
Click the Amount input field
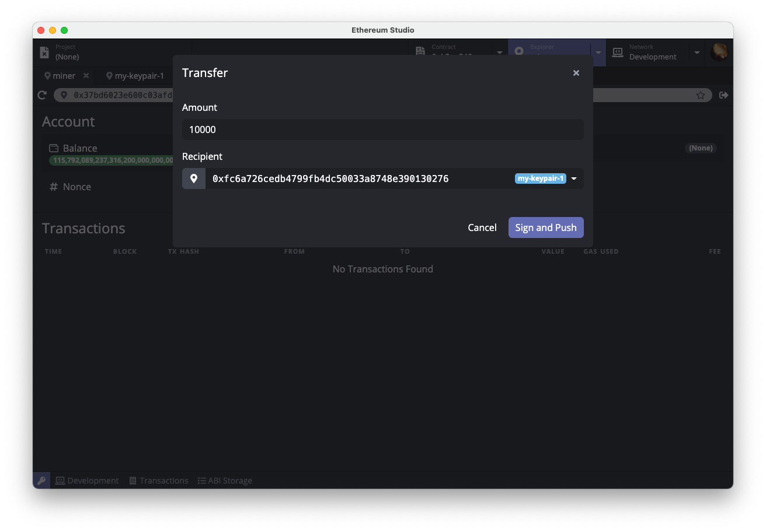pos(382,129)
